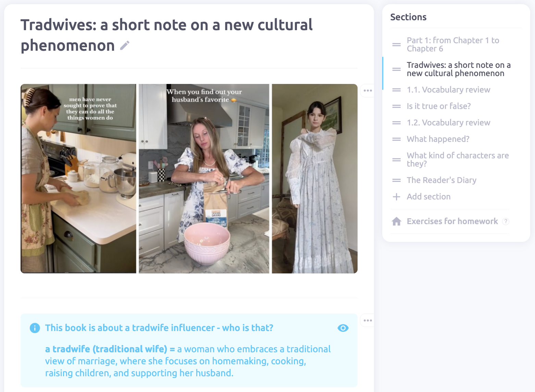Click the blue info icon in the note
This screenshot has width=535, height=392.
(x=35, y=328)
